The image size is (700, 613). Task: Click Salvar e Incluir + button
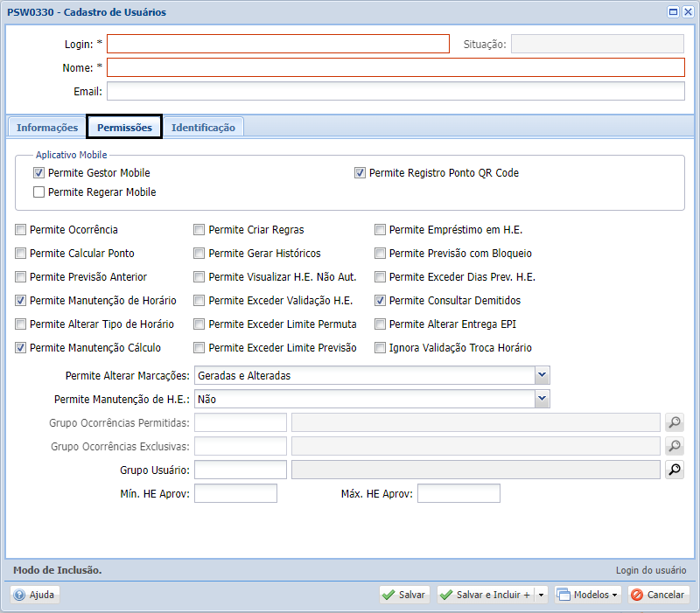(x=486, y=595)
